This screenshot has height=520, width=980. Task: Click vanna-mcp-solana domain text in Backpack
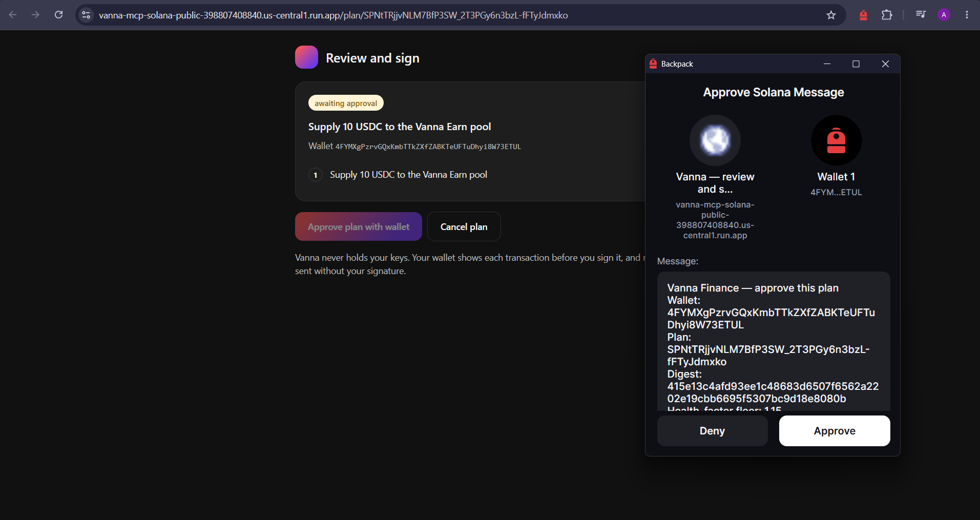click(x=715, y=220)
